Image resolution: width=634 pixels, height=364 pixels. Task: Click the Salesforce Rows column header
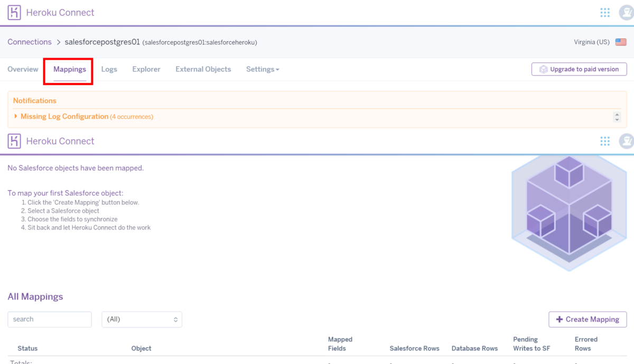coord(414,349)
